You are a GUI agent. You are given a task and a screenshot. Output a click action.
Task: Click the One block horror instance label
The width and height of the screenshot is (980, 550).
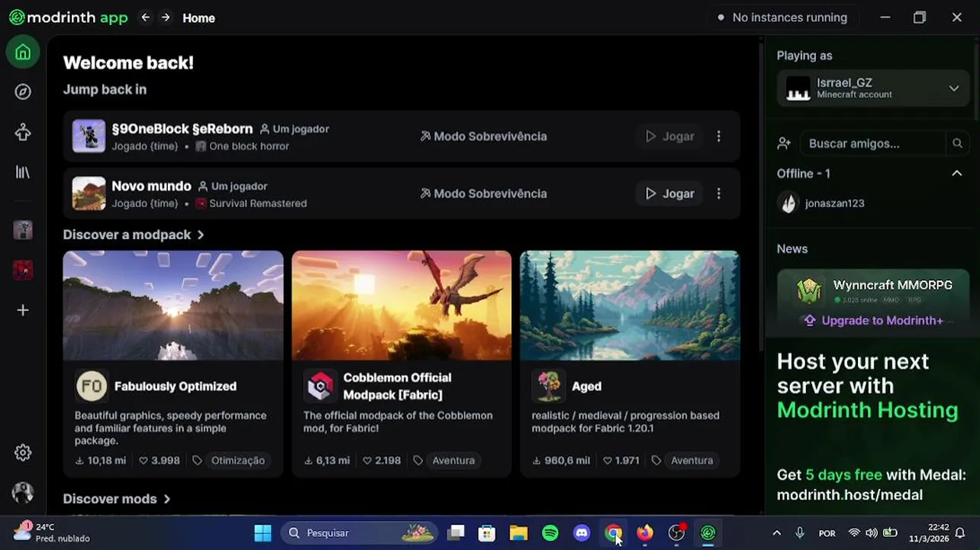(x=249, y=146)
